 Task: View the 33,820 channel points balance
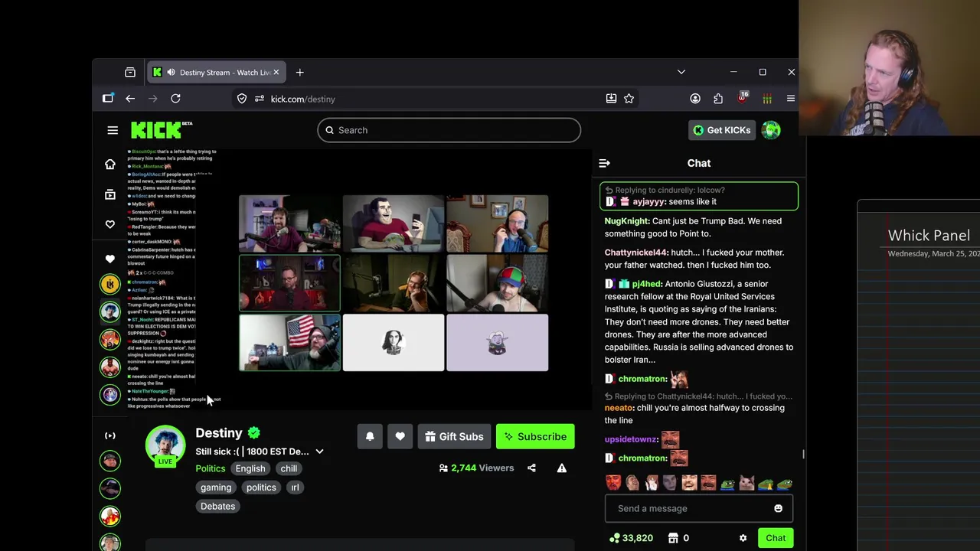[631, 538]
